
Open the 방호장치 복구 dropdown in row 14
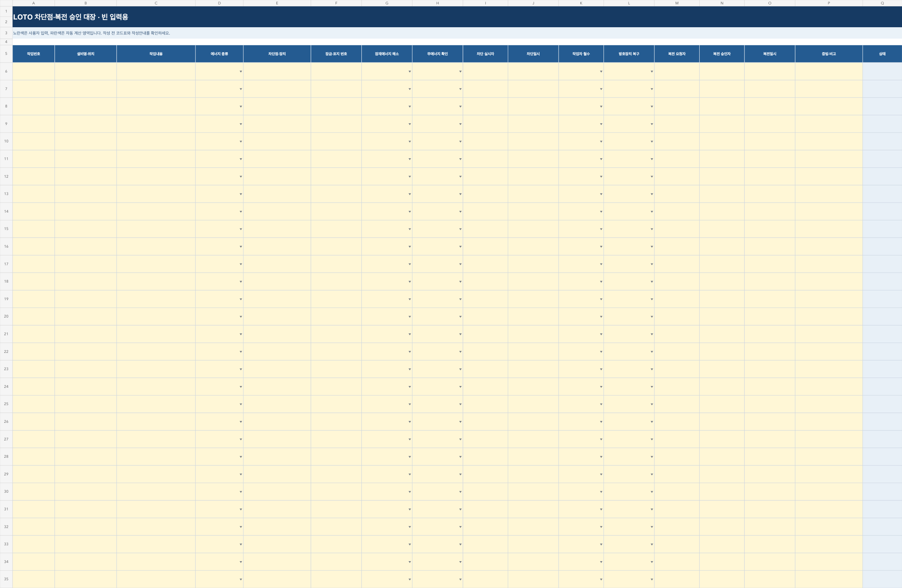click(652, 212)
